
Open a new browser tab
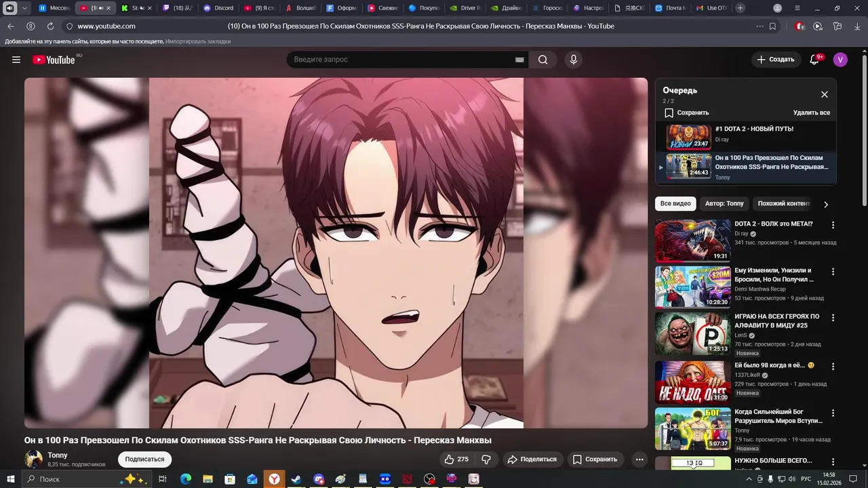[x=741, y=8]
